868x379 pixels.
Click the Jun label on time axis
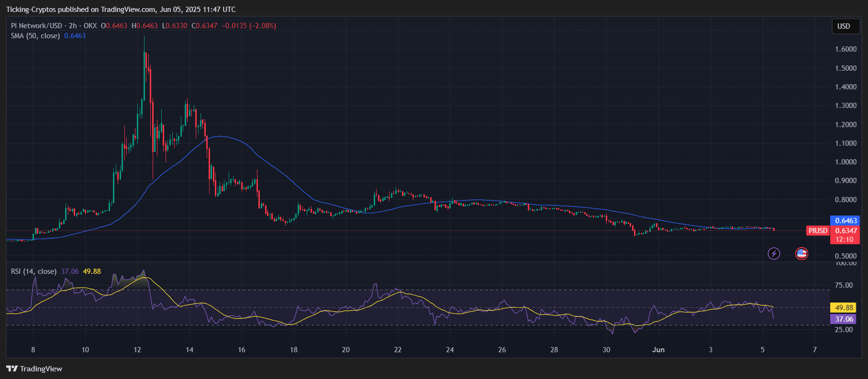point(658,350)
